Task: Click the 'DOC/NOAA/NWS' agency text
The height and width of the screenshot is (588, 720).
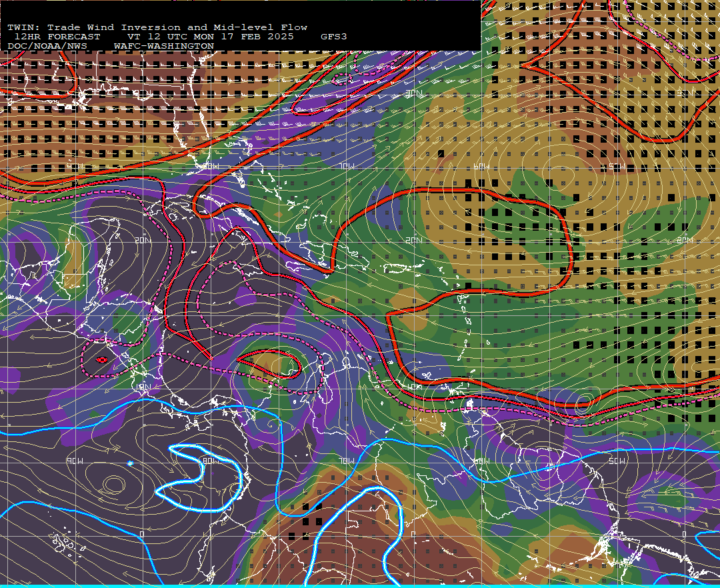Action: [x=47, y=46]
